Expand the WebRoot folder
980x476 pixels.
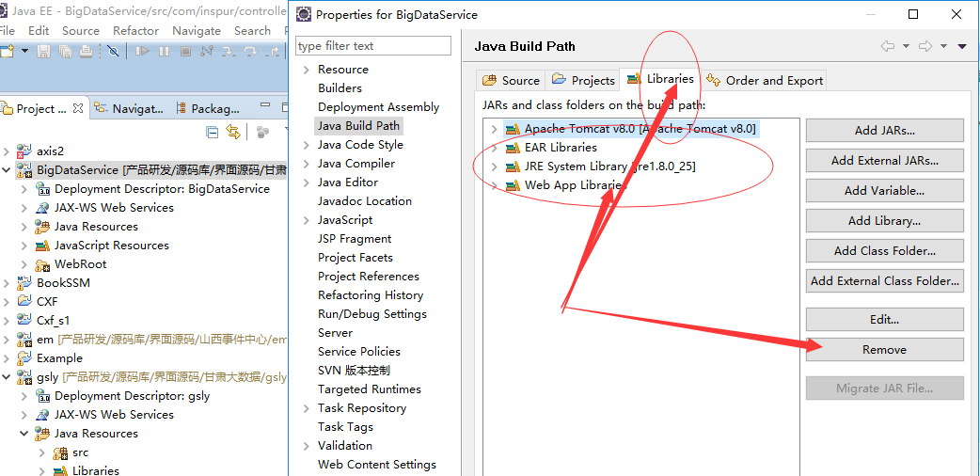pyautogui.click(x=24, y=264)
